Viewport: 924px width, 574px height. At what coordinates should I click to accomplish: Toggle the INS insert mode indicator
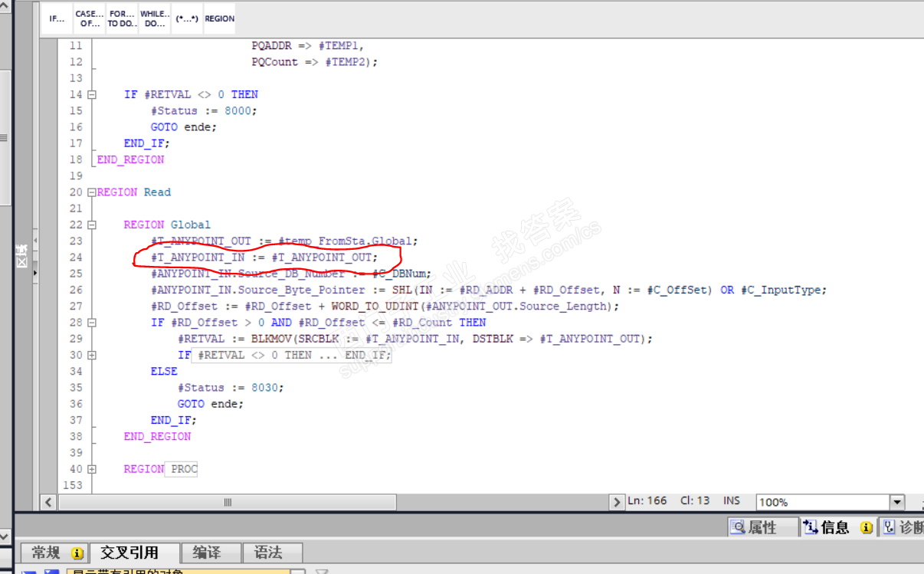(x=732, y=500)
